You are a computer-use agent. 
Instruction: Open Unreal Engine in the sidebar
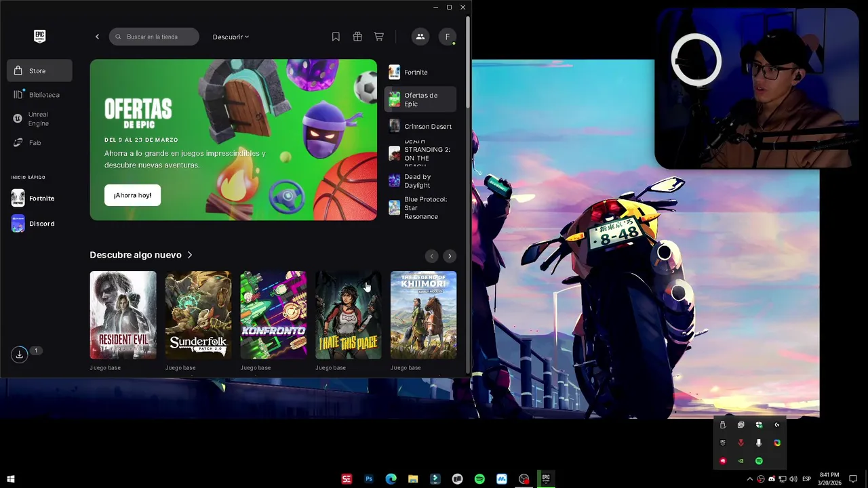pos(39,119)
